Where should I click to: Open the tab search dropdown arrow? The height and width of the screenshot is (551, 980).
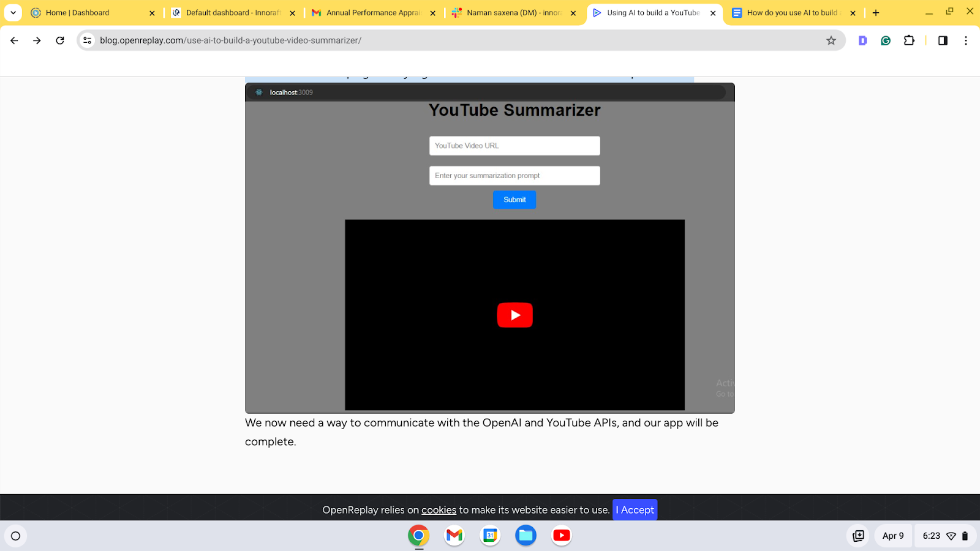pos(13,12)
